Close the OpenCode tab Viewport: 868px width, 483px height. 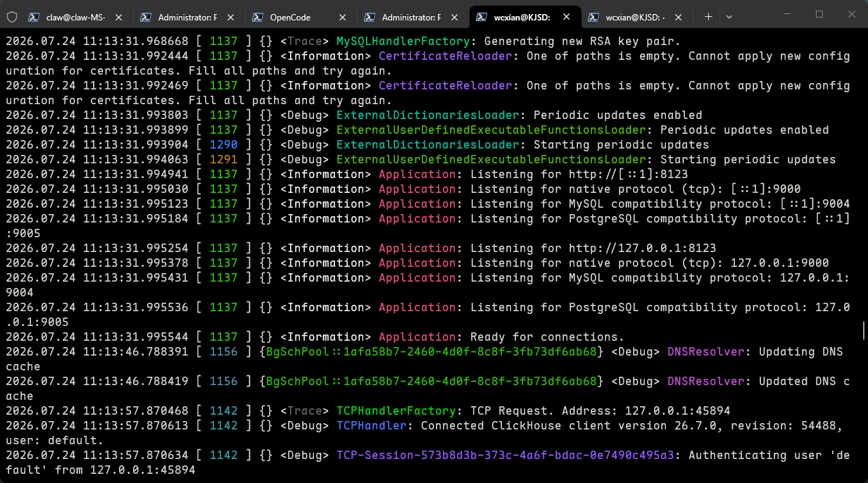click(342, 16)
